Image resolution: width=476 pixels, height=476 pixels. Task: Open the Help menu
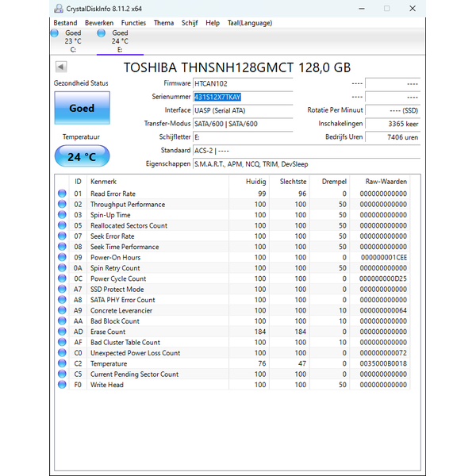[213, 23]
